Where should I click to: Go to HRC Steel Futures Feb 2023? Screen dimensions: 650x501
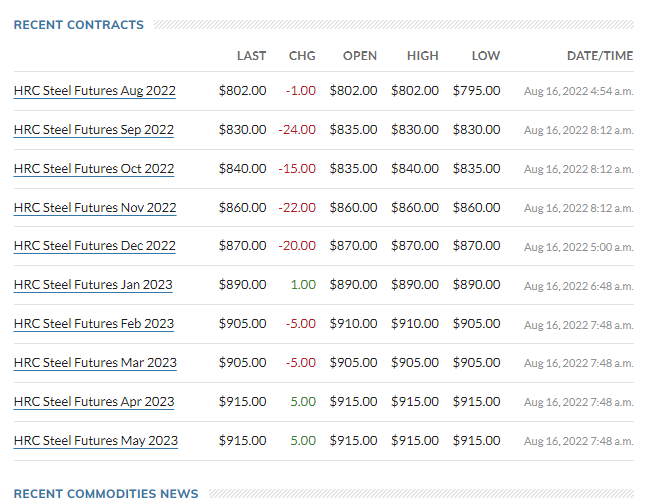coord(94,324)
